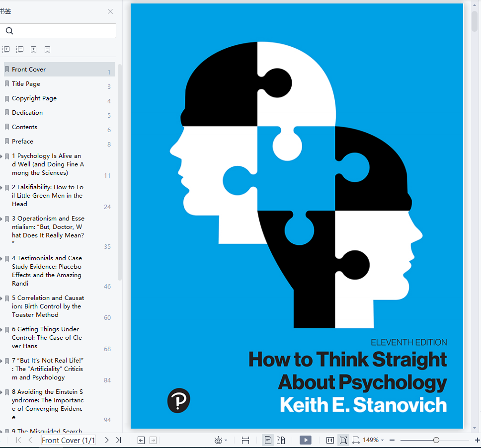Select bookmark 6 Getting Things Under Control
The width and height of the screenshot is (481, 448).
pos(47,338)
